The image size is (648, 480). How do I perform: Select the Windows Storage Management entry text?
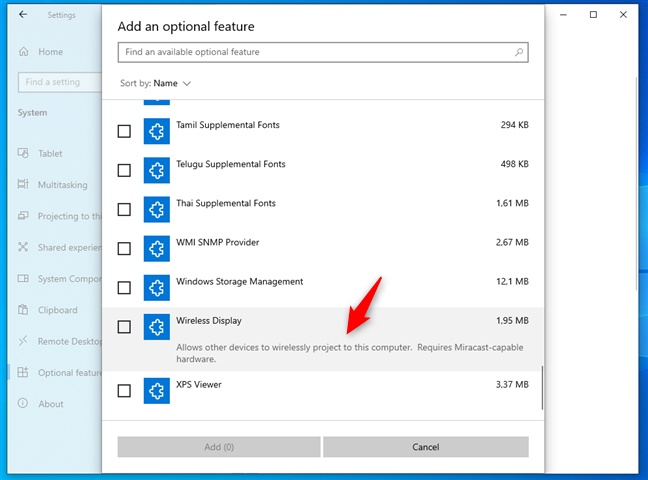pyautogui.click(x=240, y=282)
